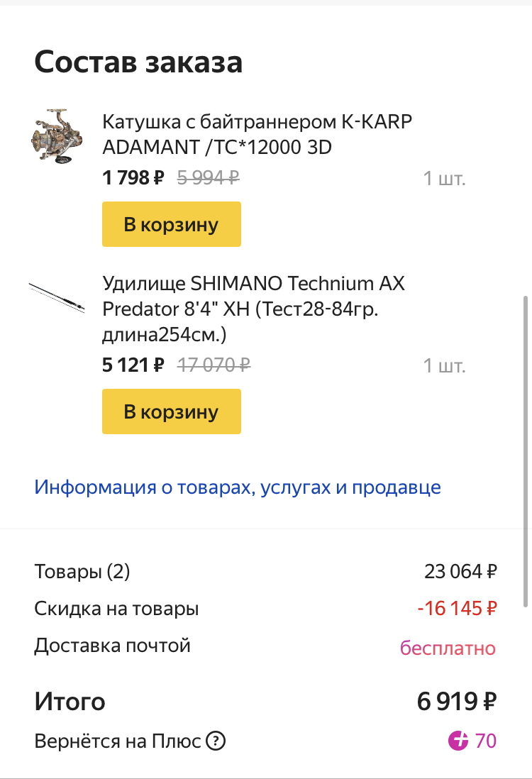532x779 pixels.
Task: Open the K-KARP ADAMANT reel title
Action: tap(257, 134)
